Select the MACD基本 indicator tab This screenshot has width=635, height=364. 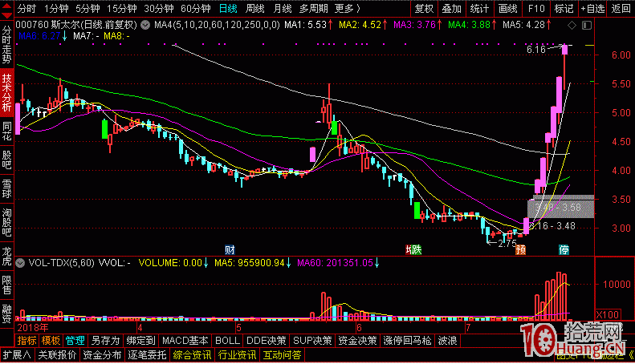point(185,341)
